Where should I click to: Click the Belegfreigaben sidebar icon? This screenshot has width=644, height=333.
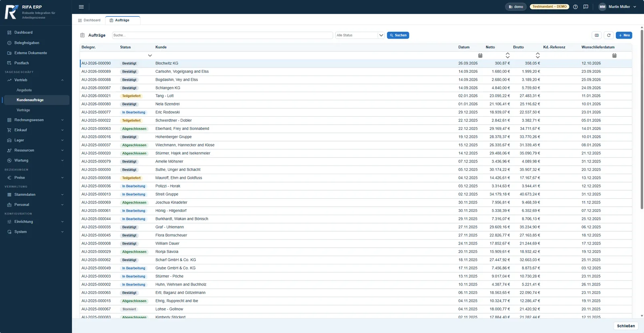point(9,43)
